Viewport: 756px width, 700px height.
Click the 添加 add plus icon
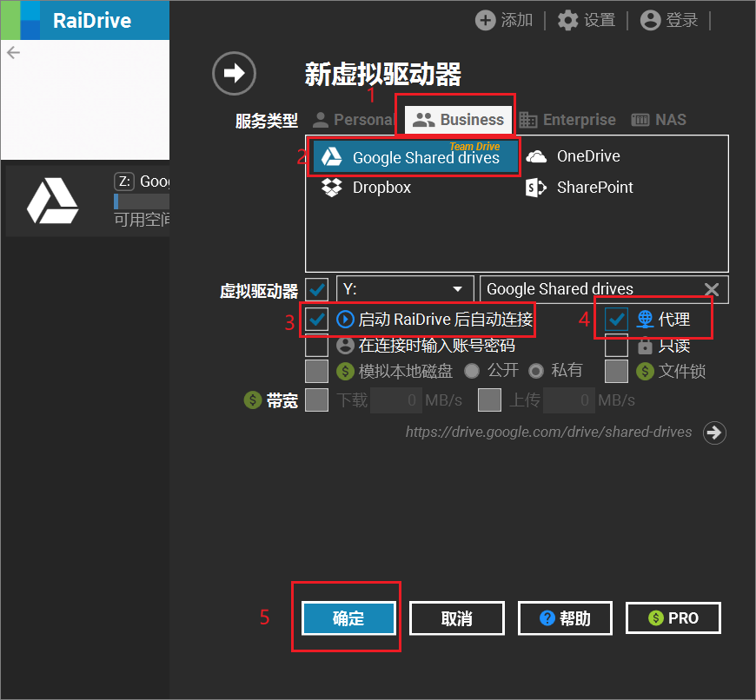click(x=485, y=20)
